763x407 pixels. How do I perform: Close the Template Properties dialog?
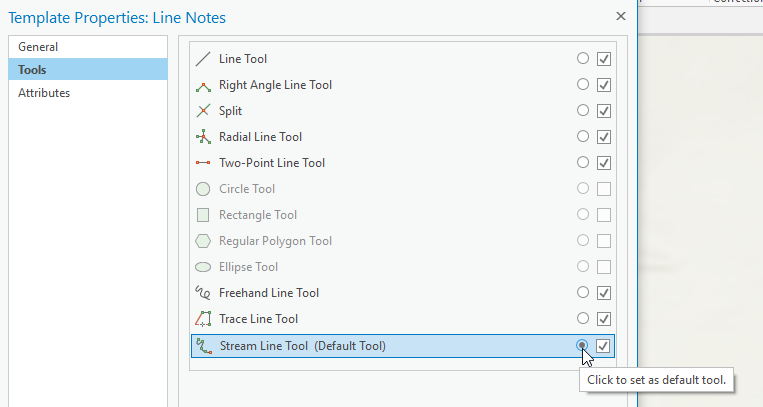pyautogui.click(x=621, y=16)
